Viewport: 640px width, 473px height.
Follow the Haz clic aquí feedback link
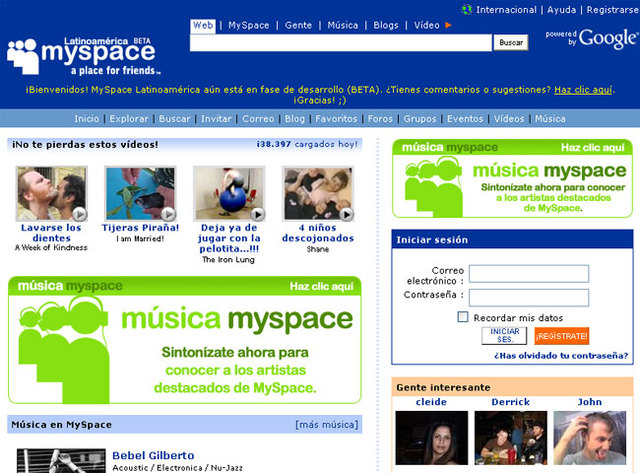pos(583,90)
